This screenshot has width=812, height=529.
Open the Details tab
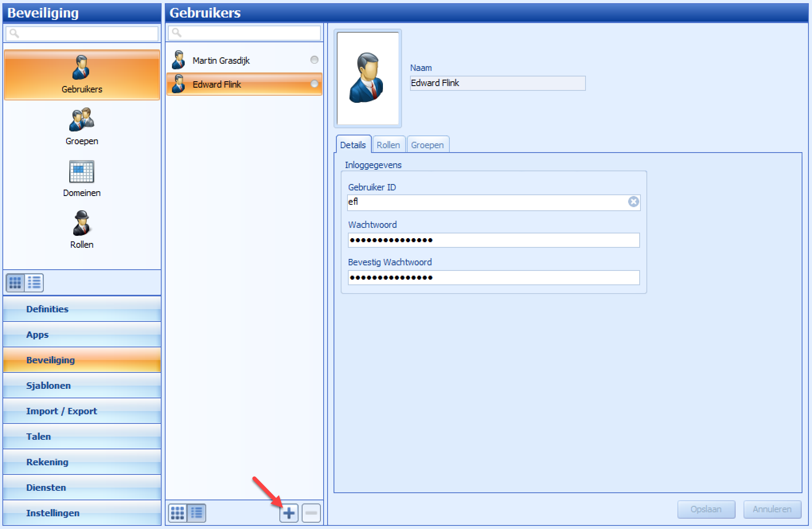click(x=353, y=145)
